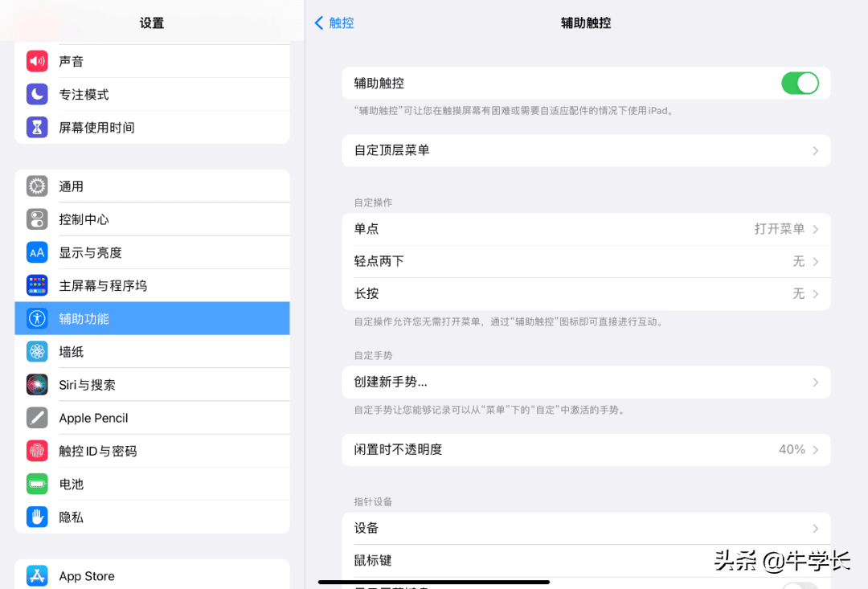The image size is (868, 589).
Task: Click the 墙纸 flower icon
Action: click(x=37, y=351)
